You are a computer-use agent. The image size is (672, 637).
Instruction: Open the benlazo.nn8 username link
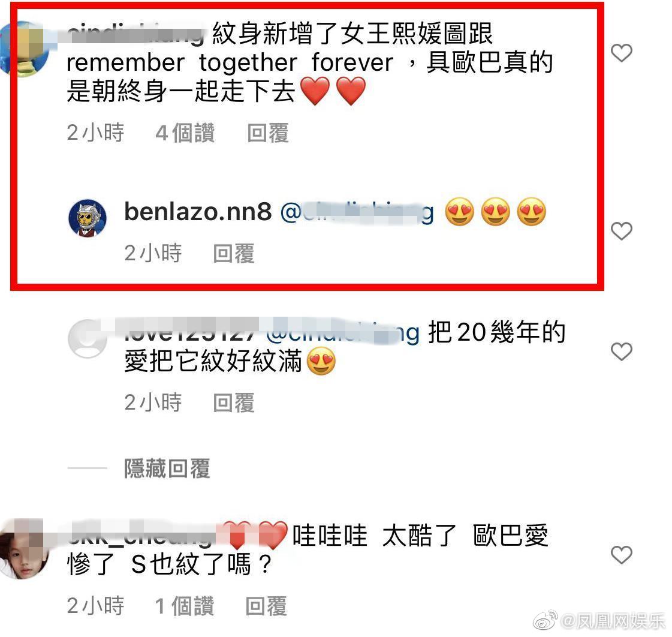pyautogui.click(x=198, y=212)
